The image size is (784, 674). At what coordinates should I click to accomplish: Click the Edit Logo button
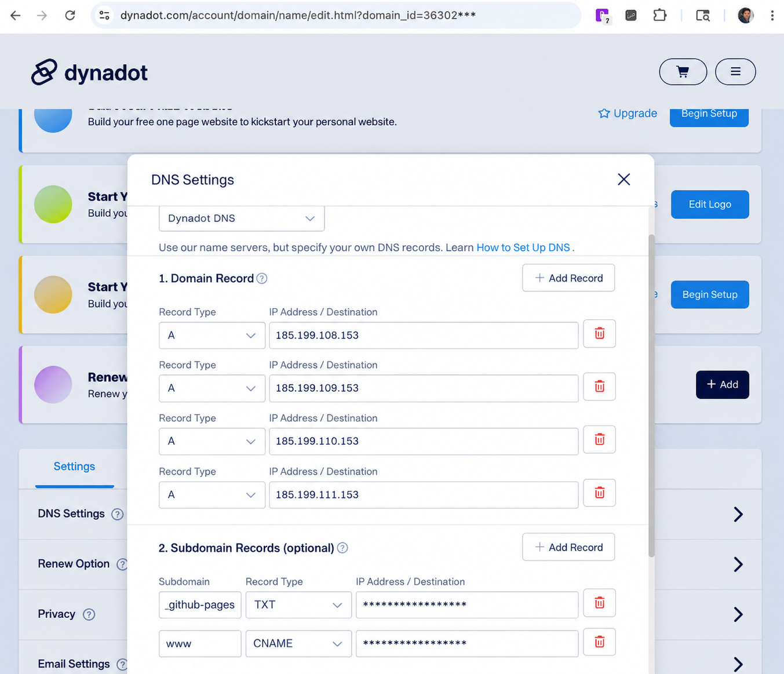point(710,205)
